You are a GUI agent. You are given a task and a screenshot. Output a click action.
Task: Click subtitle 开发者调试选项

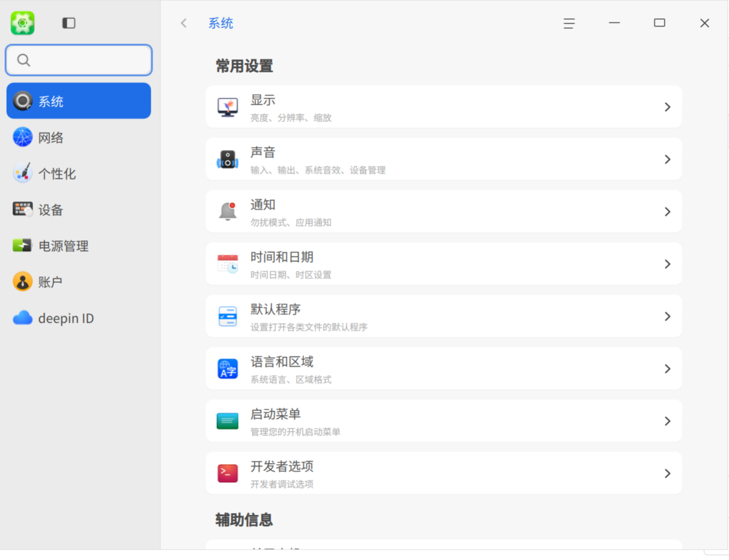[282, 485]
